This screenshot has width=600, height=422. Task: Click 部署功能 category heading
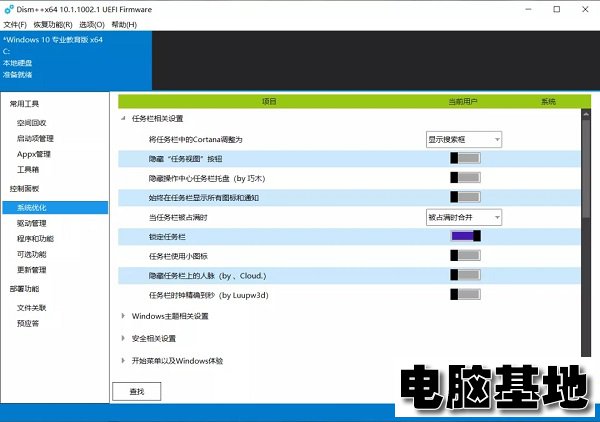24,289
